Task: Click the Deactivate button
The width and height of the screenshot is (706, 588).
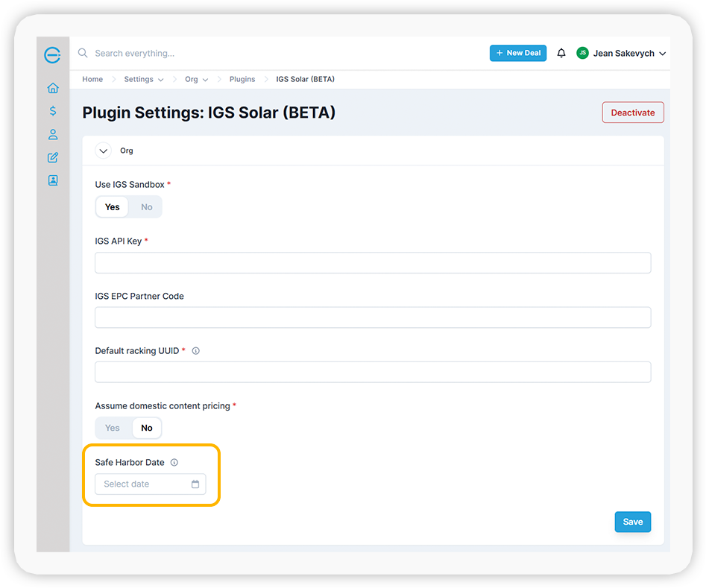Action: [x=632, y=112]
